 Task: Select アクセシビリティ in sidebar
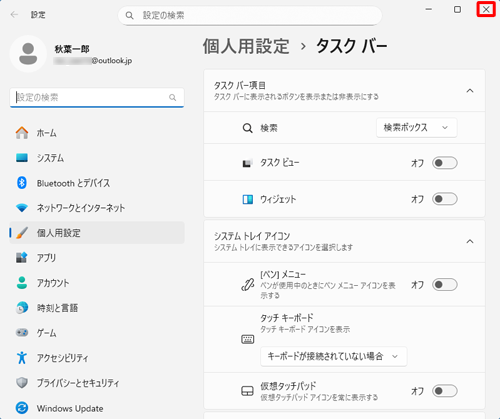tap(97, 358)
